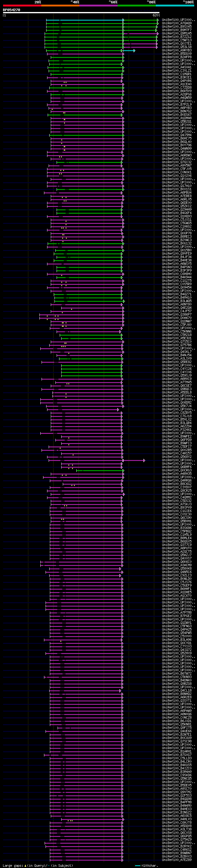Select hit UniRef100_C5WT13

(x=177, y=40)
